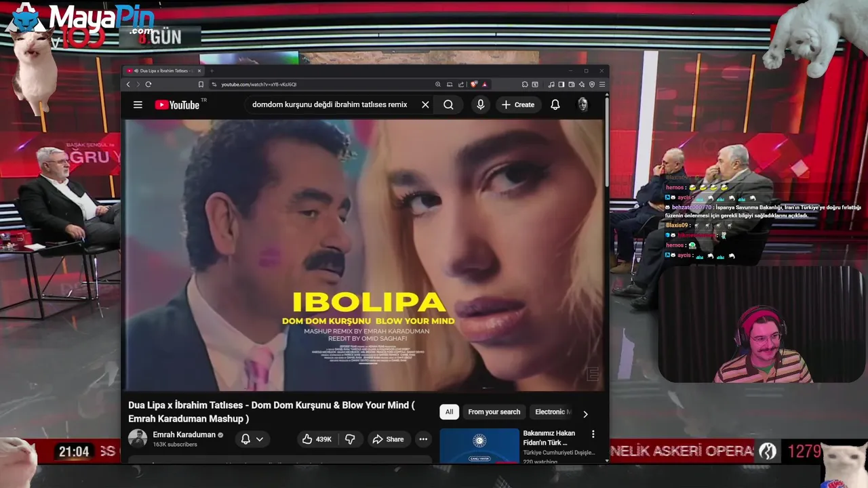868x488 pixels.
Task: Show more chips with right chevron
Action: 585,413
